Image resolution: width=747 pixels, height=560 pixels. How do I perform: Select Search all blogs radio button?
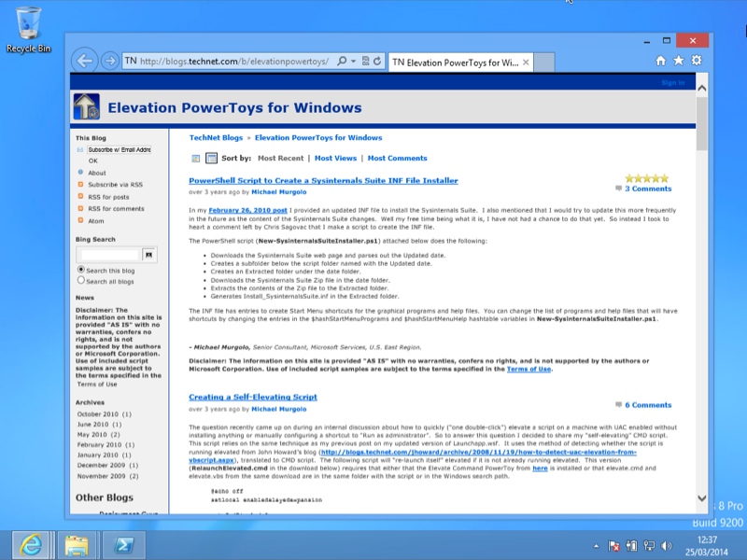coord(81,281)
